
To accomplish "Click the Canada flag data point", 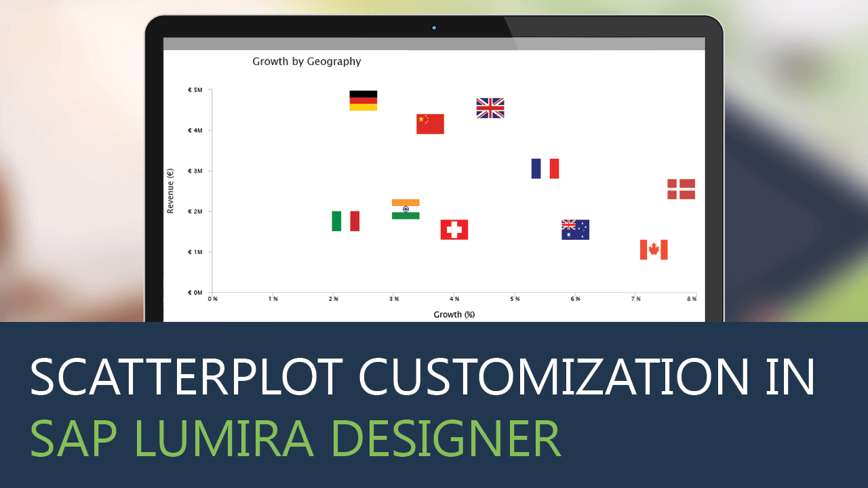I will click(x=654, y=249).
